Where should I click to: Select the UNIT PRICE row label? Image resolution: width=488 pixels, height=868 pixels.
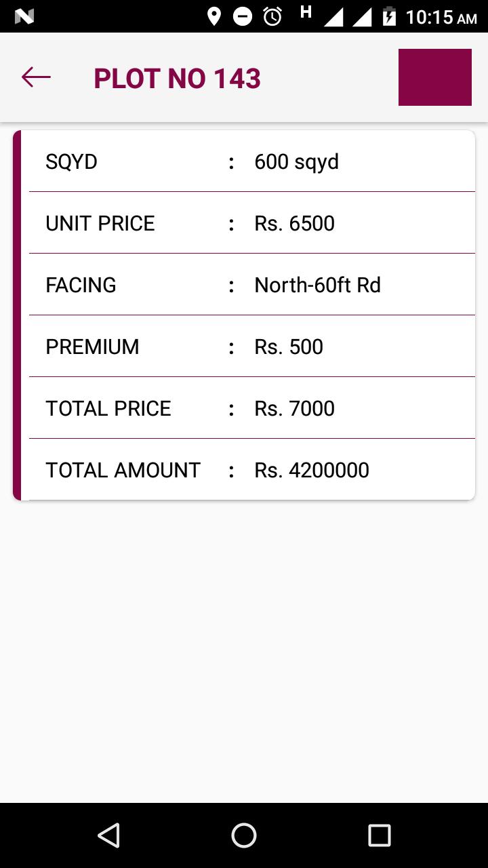pos(100,223)
